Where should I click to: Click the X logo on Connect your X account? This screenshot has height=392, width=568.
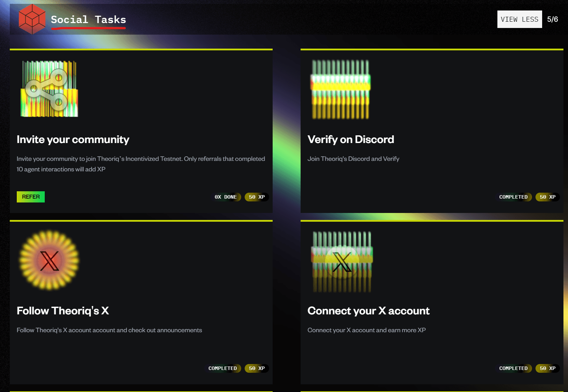[x=342, y=262]
